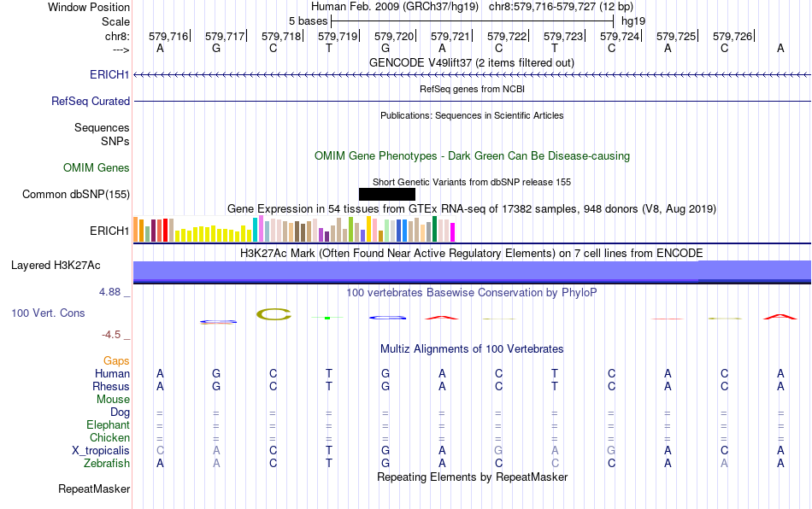This screenshot has width=812, height=509.
Task: Click Repeating Elements by RepeatMasker title
Action: coord(473,477)
